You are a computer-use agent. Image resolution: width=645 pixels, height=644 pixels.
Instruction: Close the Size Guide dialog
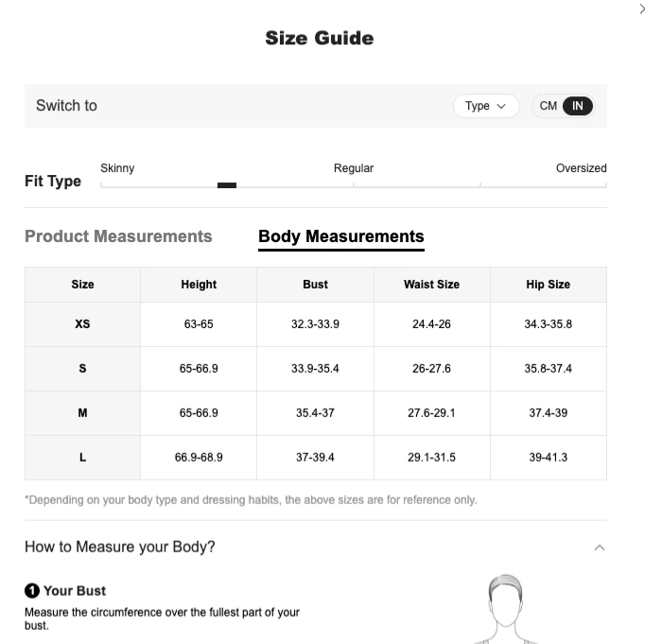point(642,8)
